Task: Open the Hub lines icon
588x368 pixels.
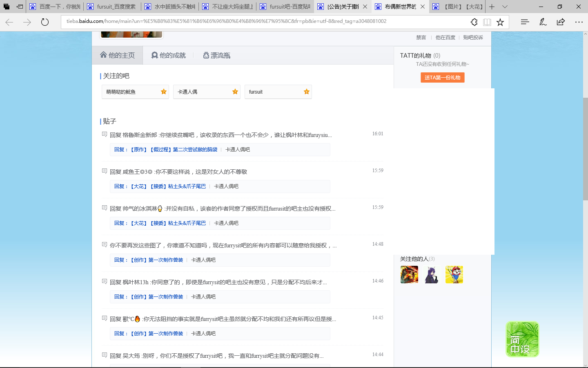Action: [525, 22]
